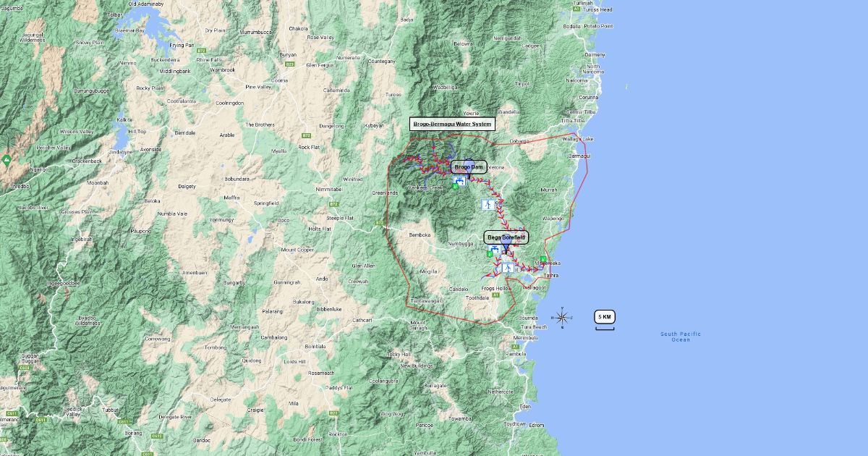Click the Numbugga label
The height and width of the screenshot is (456, 868).
coord(460,243)
